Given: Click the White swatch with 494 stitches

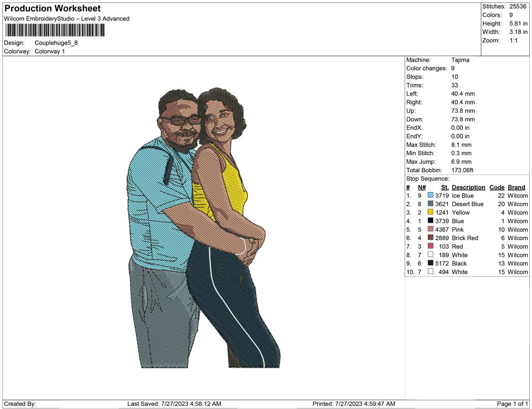Looking at the screenshot, I should [x=430, y=272].
